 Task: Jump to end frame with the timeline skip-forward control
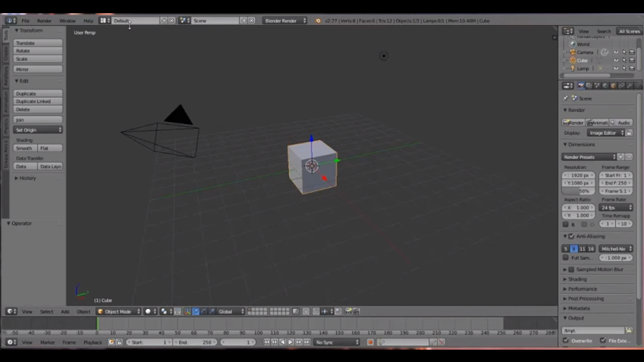(307, 342)
